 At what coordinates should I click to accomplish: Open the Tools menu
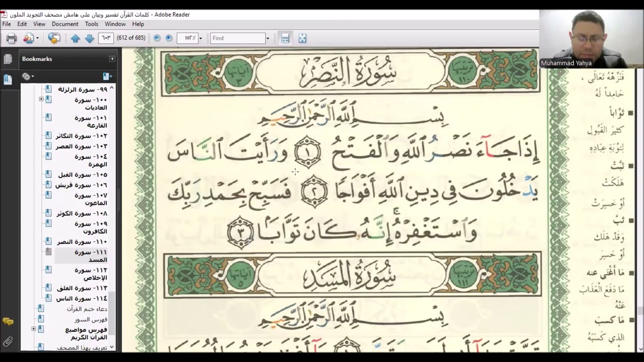(x=92, y=24)
